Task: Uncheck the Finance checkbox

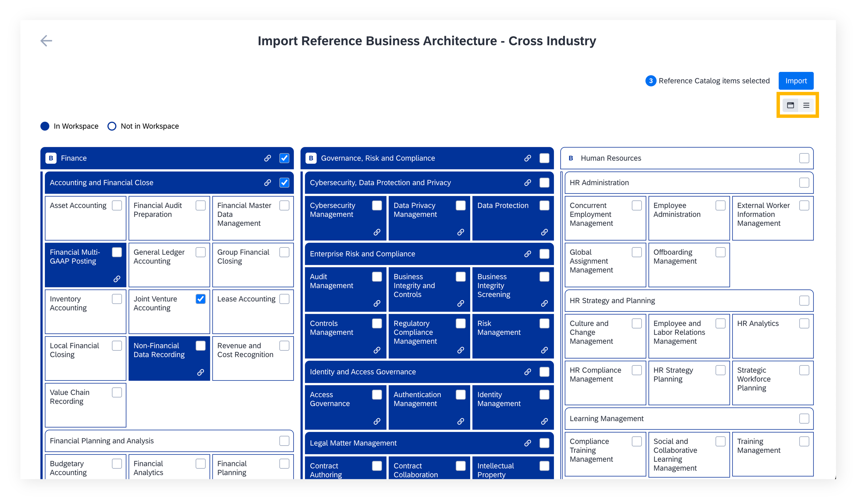Action: coord(284,158)
